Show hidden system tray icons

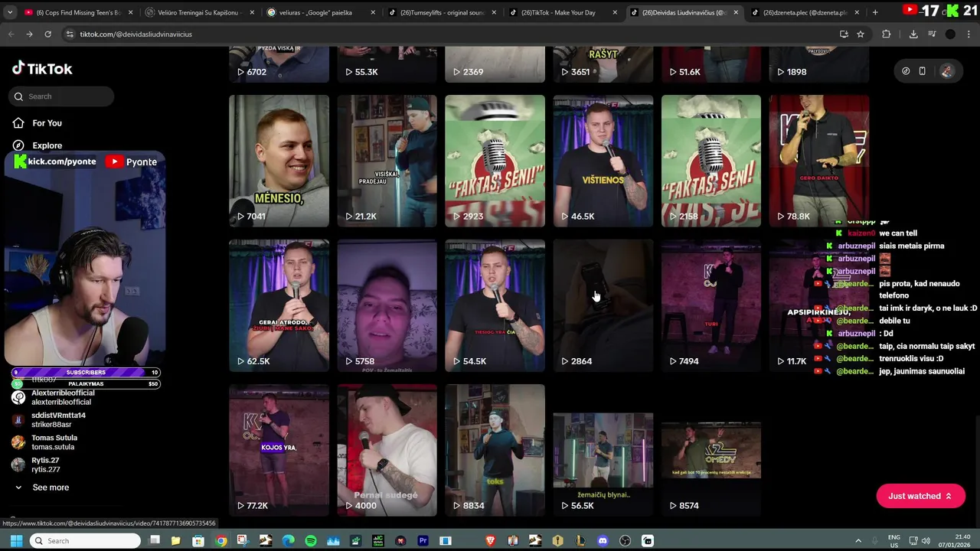tap(857, 541)
